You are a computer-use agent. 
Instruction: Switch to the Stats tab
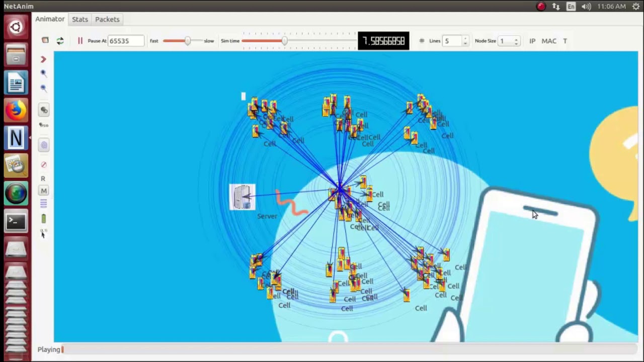click(x=80, y=19)
